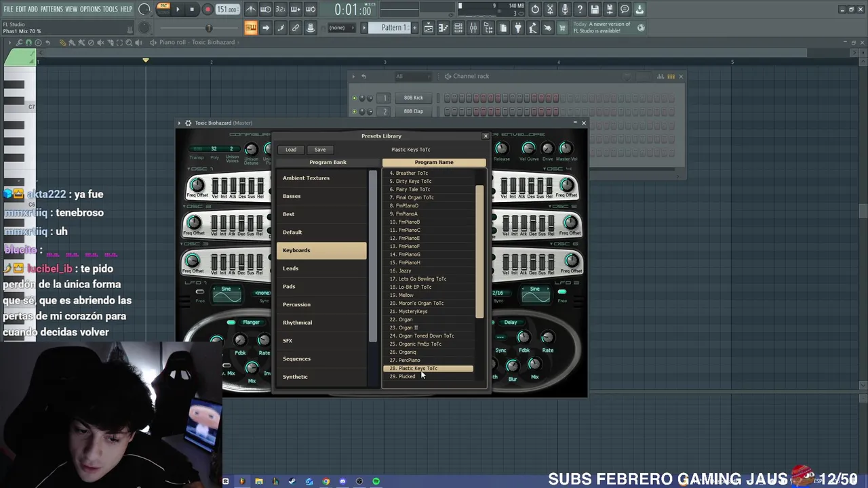The image size is (868, 488).
Task: Select the Leads program bank
Action: tap(321, 268)
